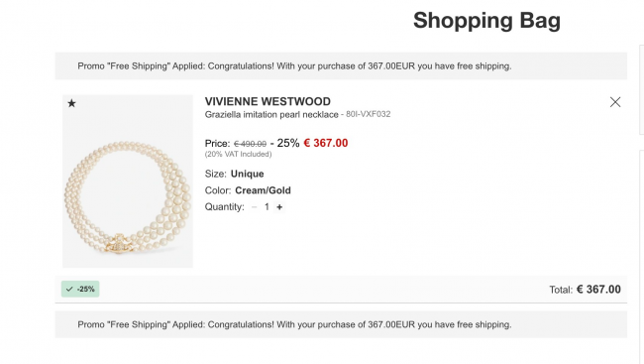This screenshot has height=364, width=644.
Task: Open the pearl necklace product thumbnail
Action: click(128, 182)
